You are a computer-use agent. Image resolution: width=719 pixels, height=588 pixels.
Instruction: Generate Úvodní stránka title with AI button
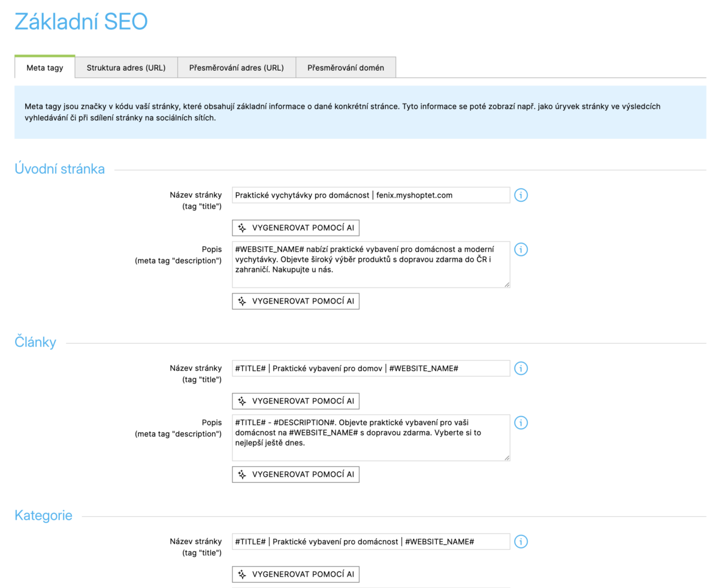(x=296, y=228)
